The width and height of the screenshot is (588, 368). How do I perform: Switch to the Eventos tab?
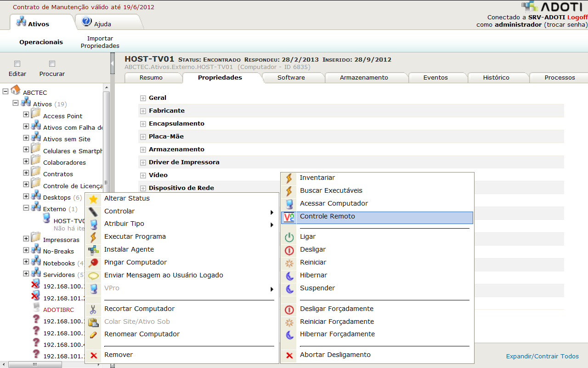[x=435, y=78]
